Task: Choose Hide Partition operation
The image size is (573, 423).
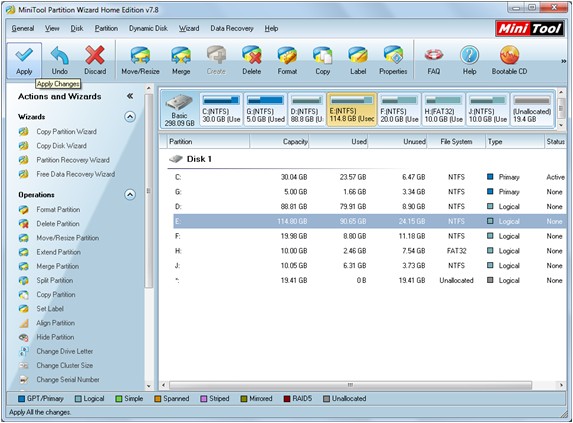Action: click(55, 337)
